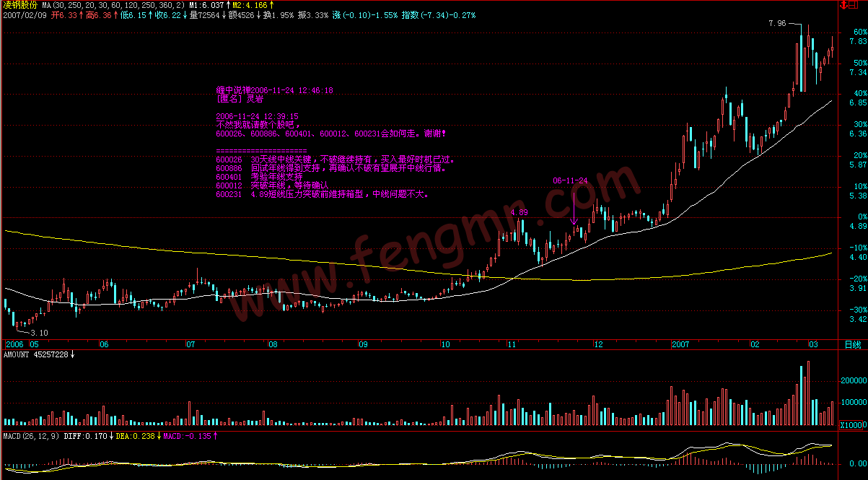Click the 4.89 price annotation

[x=519, y=213]
